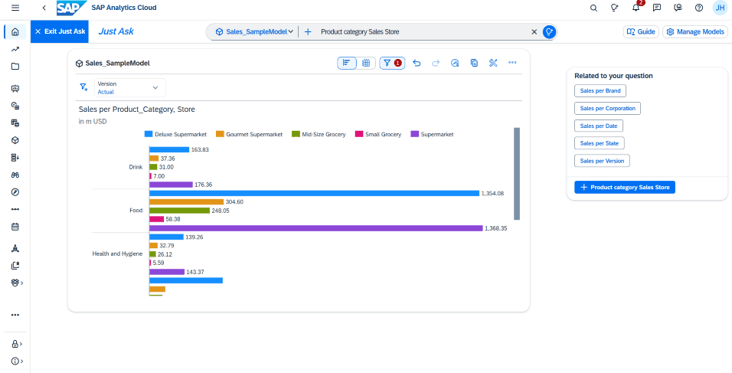The width and height of the screenshot is (732, 373).
Task: Click the chart title Sales per Product_Category, Store
Action: pos(137,110)
